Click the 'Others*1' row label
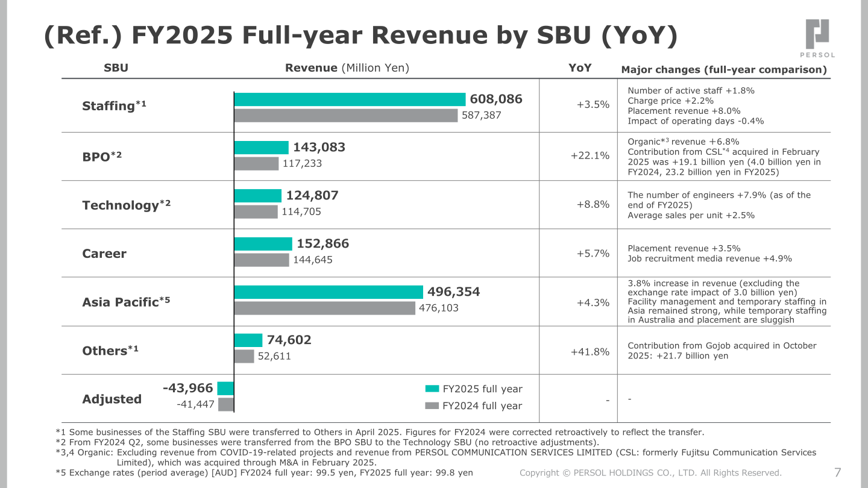The width and height of the screenshot is (868, 488). [x=110, y=350]
